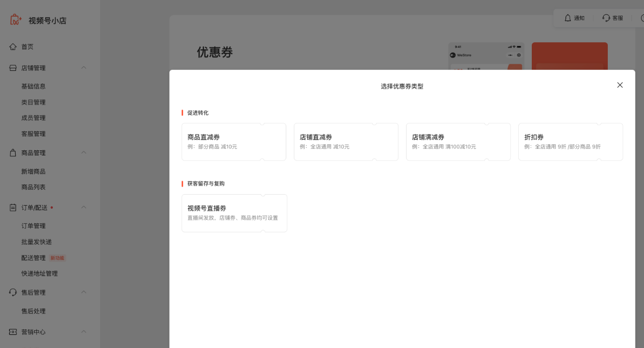Click the 店铺管理 store icon
This screenshot has width=644, height=348.
[13, 68]
